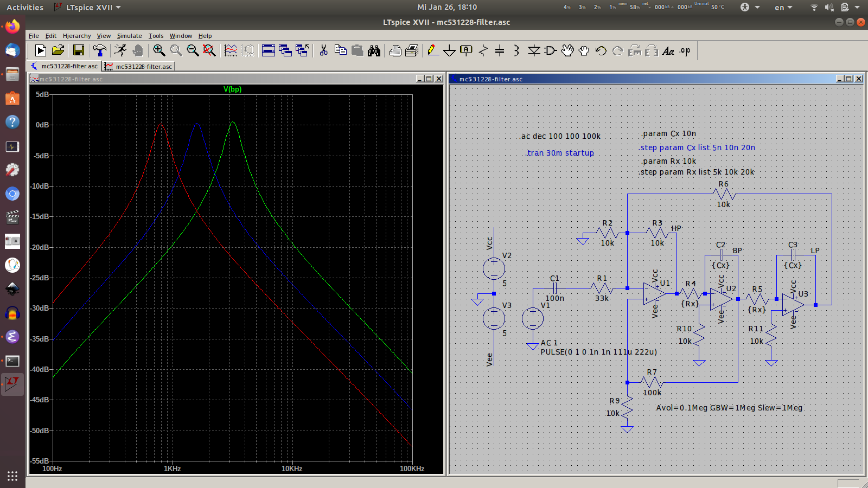Click the '.tran 30m startup' comment text
Viewport: 868px width, 488px height.
[560, 153]
